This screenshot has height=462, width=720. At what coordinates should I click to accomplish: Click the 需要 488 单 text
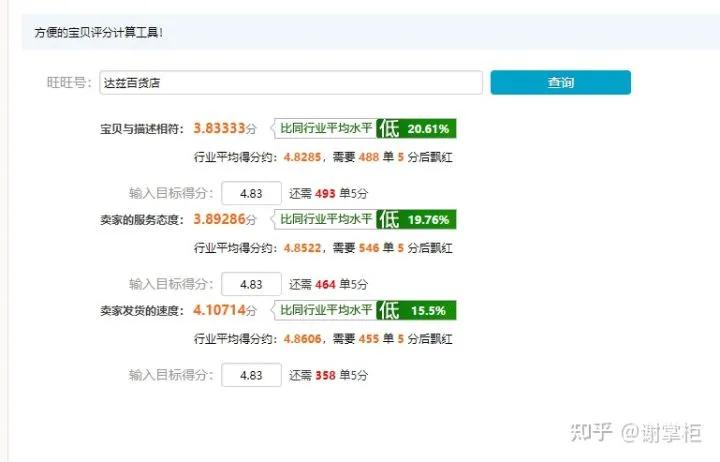tap(363, 157)
